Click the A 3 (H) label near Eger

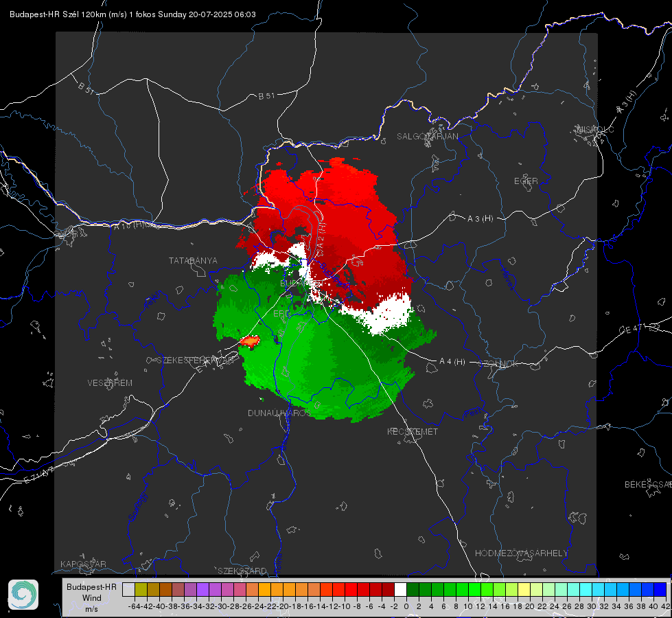(480, 219)
